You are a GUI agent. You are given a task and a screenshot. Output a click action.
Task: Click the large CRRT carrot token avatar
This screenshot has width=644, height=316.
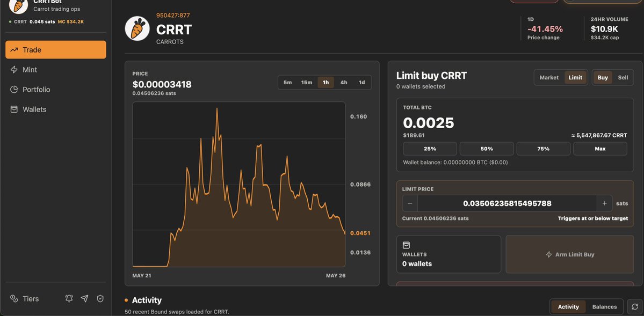click(137, 28)
